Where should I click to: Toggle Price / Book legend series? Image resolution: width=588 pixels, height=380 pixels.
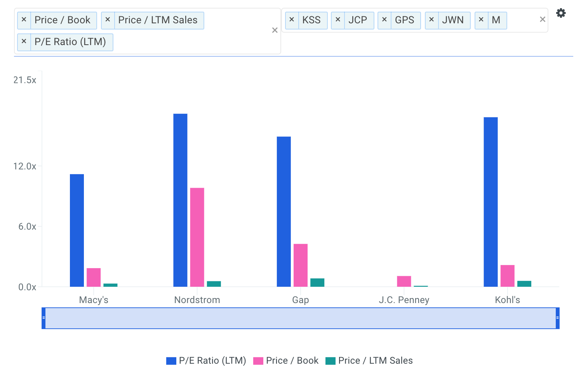(286, 361)
